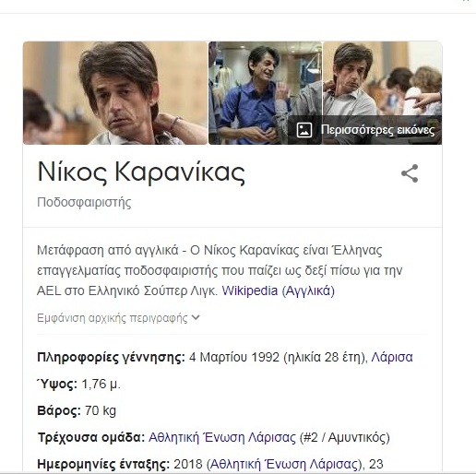
Task: Click the Ημερομηνίες ένταξης label
Action: coord(103,464)
